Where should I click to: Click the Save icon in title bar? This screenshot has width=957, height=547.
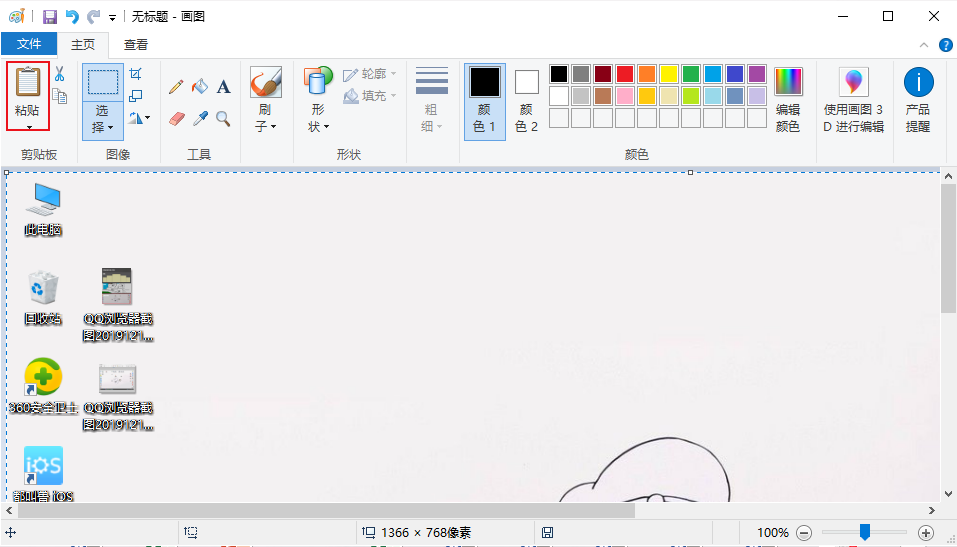point(49,16)
